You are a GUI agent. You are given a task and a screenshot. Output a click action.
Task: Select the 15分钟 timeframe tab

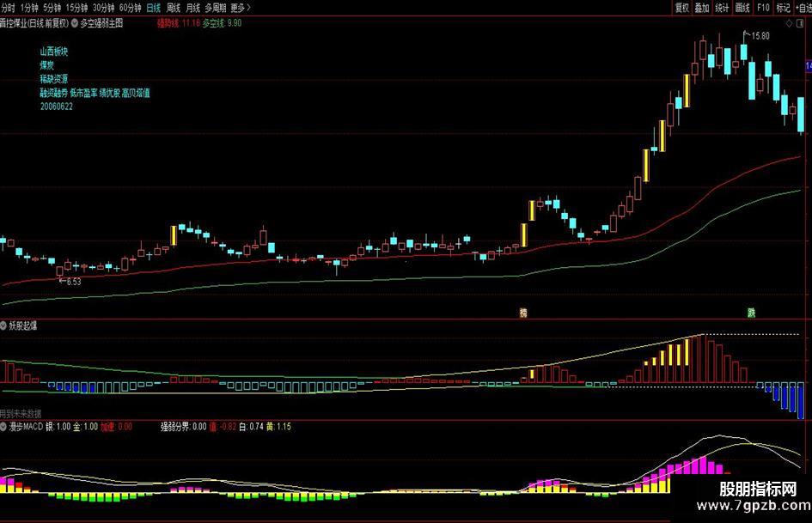click(76, 8)
